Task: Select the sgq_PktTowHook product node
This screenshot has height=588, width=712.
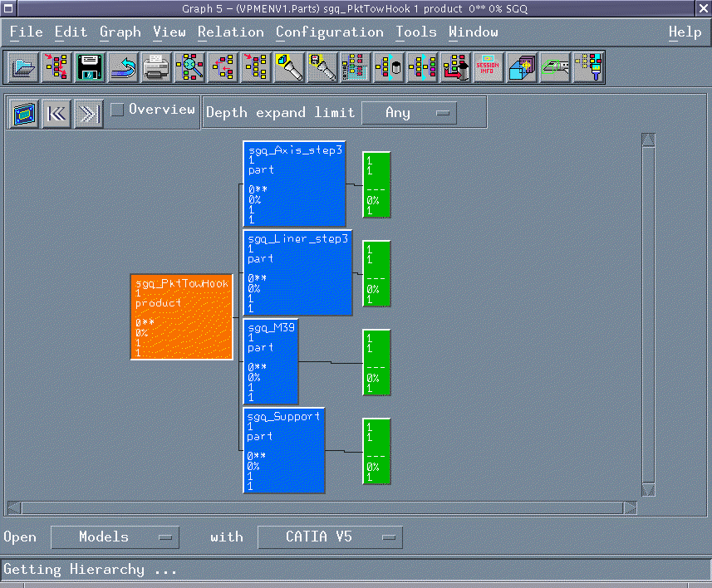Action: pos(182,316)
